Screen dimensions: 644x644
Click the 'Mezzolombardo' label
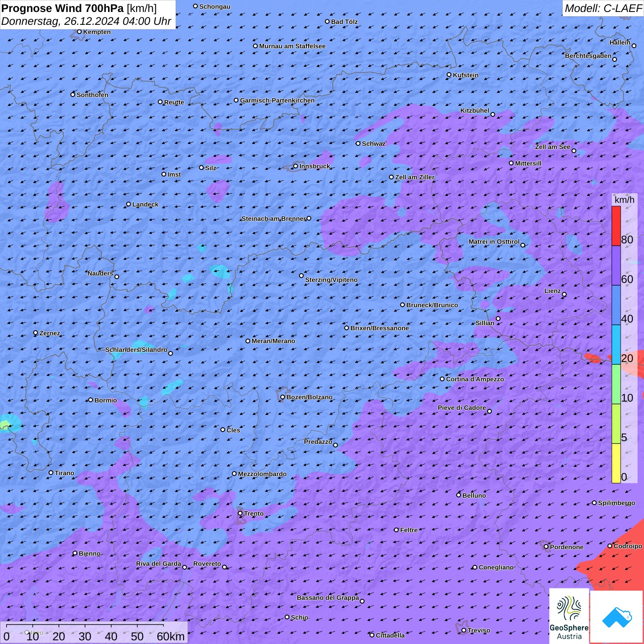pyautogui.click(x=262, y=474)
